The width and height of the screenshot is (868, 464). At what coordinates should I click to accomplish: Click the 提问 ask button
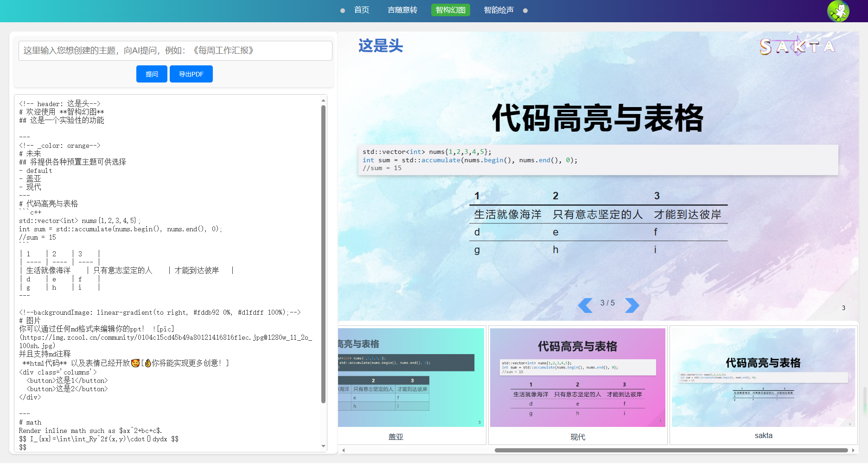coord(152,74)
